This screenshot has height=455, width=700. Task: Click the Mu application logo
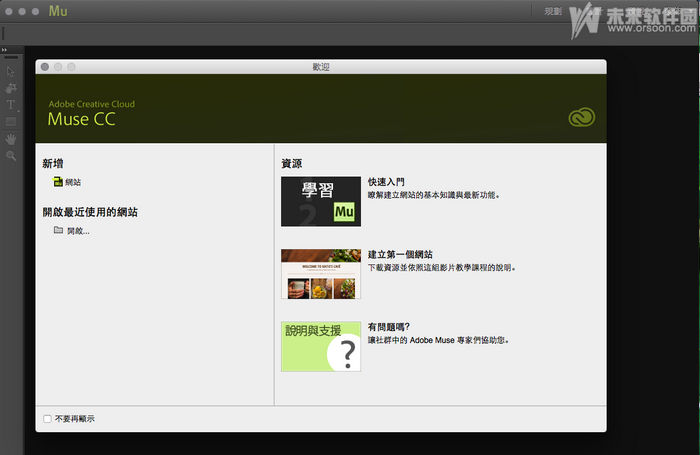(58, 11)
